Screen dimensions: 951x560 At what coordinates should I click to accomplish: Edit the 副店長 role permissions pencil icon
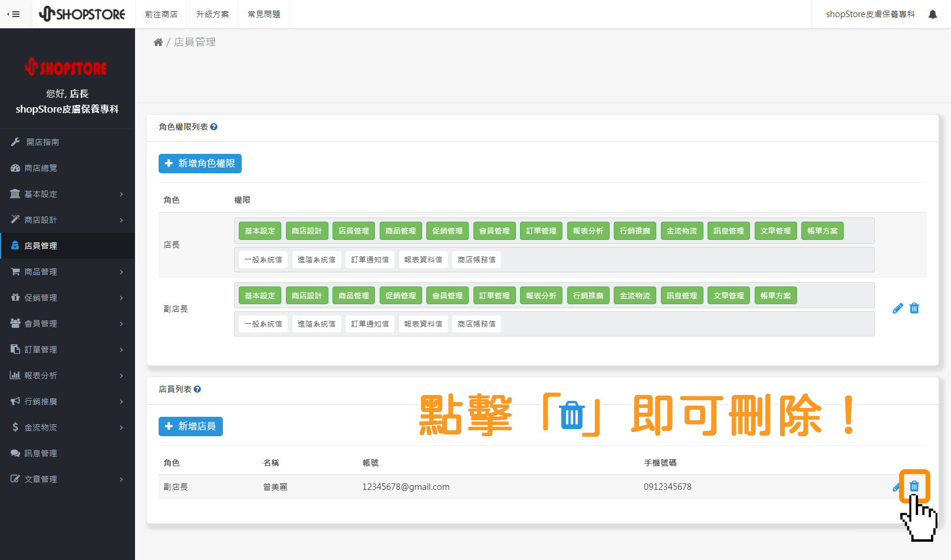897,308
